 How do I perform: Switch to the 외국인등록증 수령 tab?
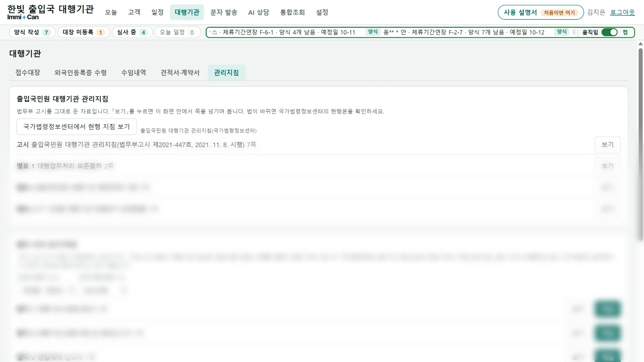pyautogui.click(x=80, y=73)
